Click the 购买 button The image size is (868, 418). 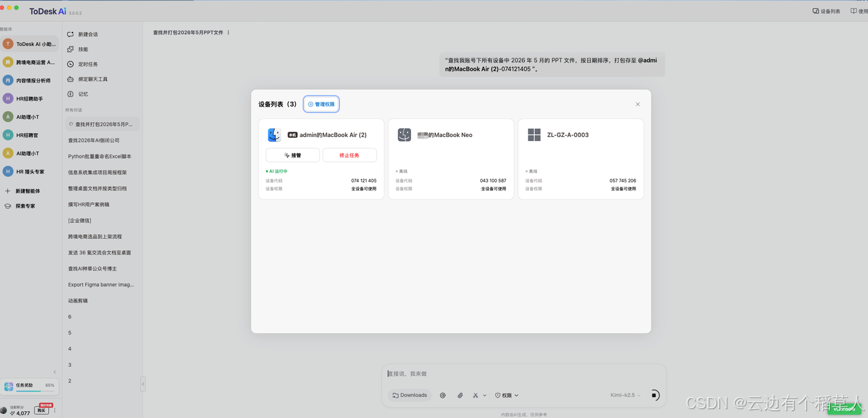[x=42, y=411]
